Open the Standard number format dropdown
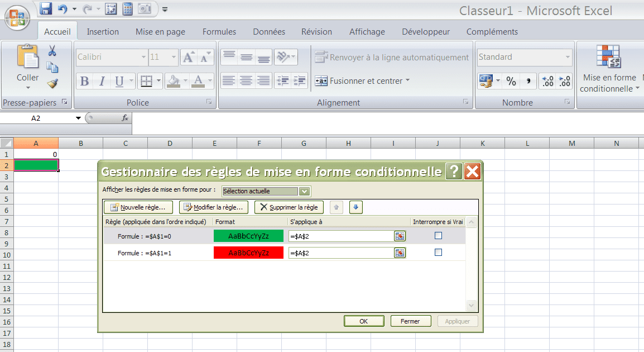The height and width of the screenshot is (352, 644). pyautogui.click(x=568, y=57)
